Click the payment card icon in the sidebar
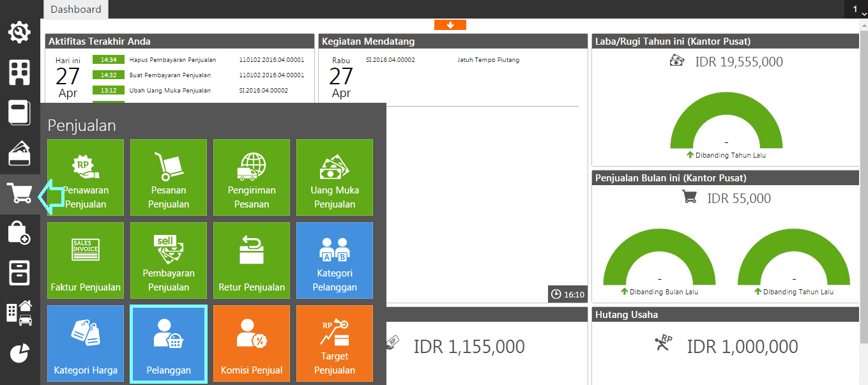Screen dimensions: 868x385 19,153
